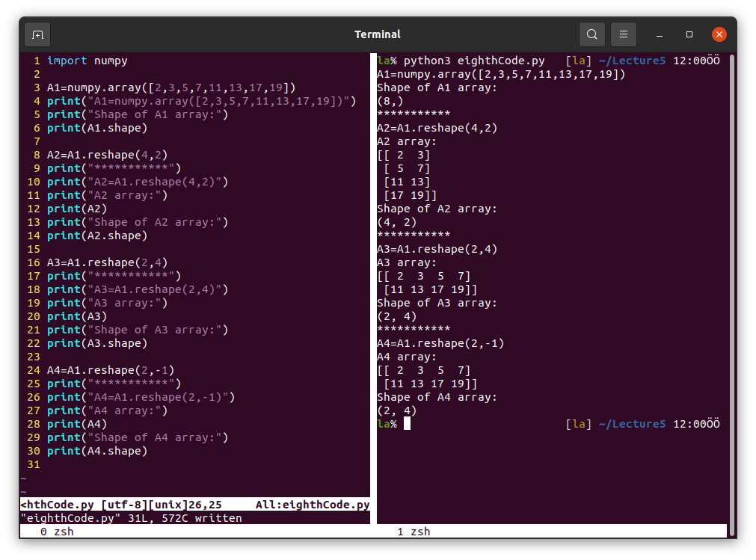This screenshot has width=756, height=560.
Task: Click the 'import numpy' line in editor
Action: coord(87,61)
